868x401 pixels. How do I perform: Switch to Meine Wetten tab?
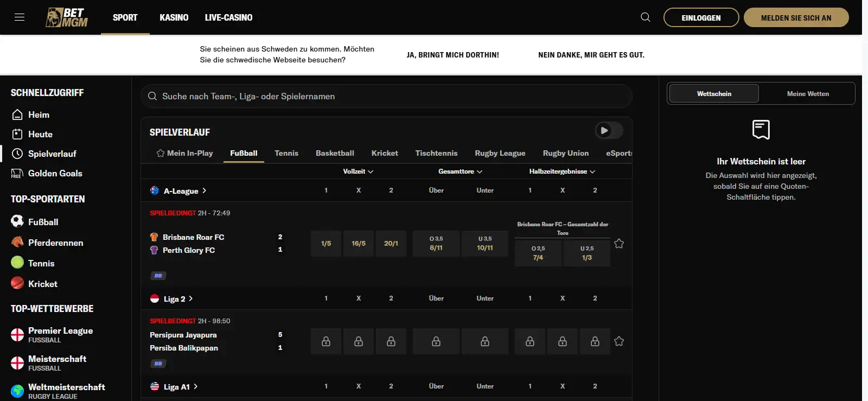pyautogui.click(x=808, y=93)
